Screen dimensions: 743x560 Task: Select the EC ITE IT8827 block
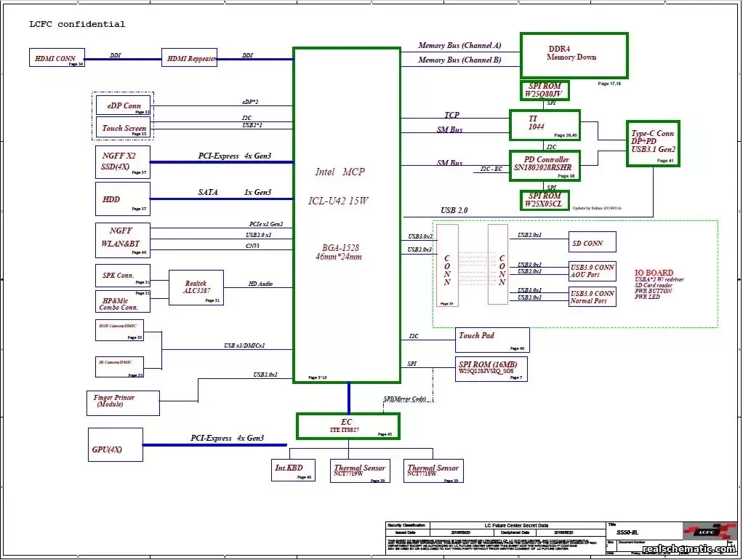coord(348,426)
